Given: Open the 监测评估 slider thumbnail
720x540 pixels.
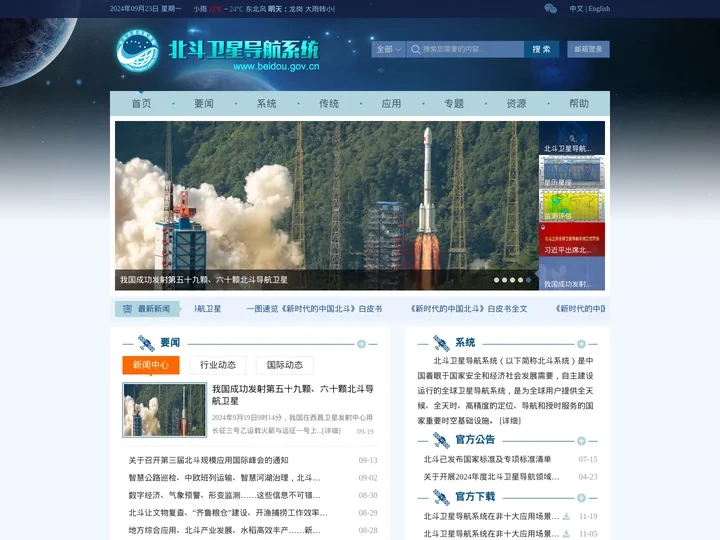Looking at the screenshot, I should coord(572,206).
